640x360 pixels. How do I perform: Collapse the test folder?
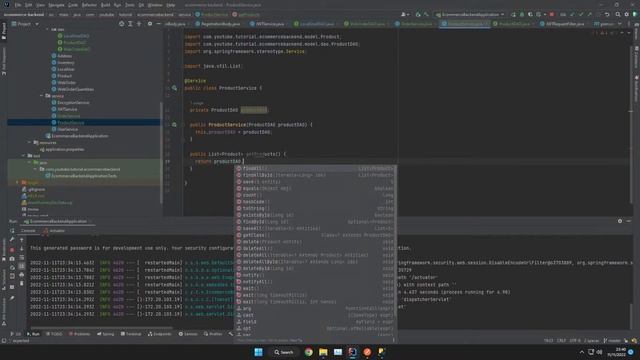click(23, 156)
